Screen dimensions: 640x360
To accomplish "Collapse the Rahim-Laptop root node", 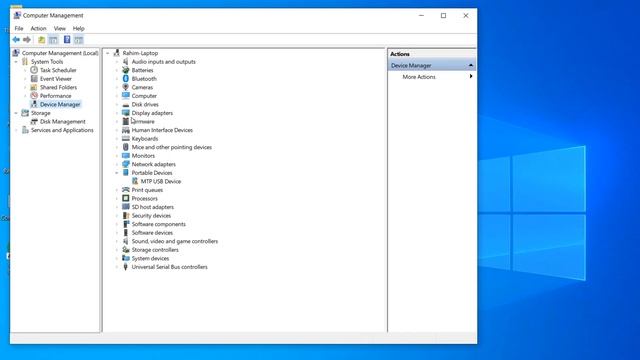I will tap(108, 53).
